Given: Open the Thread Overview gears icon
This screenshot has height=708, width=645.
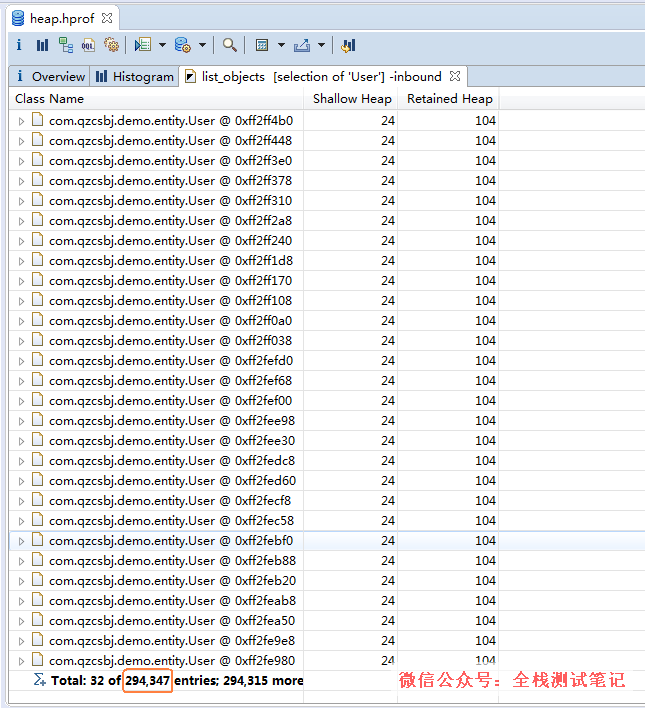Looking at the screenshot, I should (112, 45).
